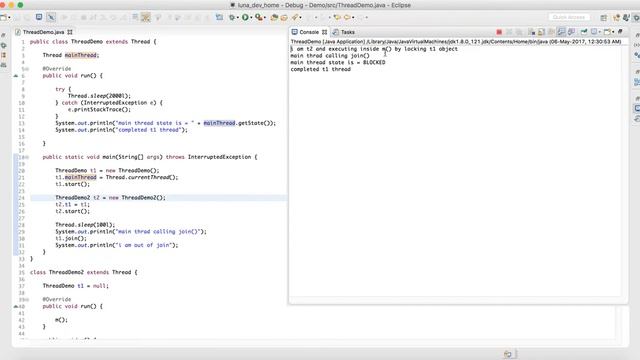640x360 pixels.
Task: Click console line 'main thread state is = BLOCKED'
Action: 338,62
